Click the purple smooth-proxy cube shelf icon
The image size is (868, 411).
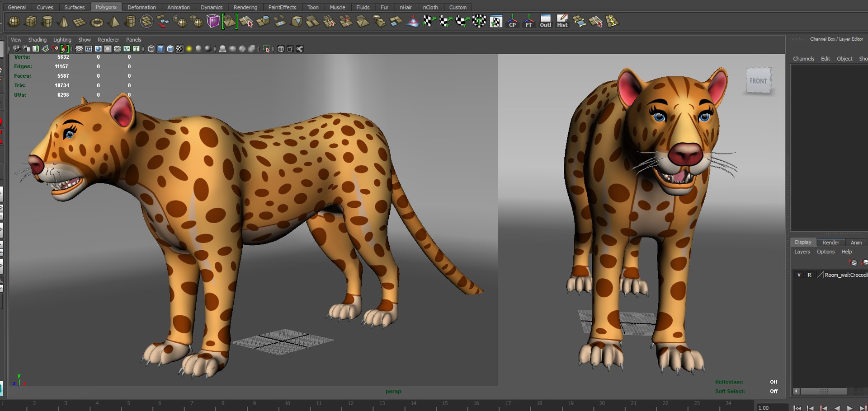213,21
